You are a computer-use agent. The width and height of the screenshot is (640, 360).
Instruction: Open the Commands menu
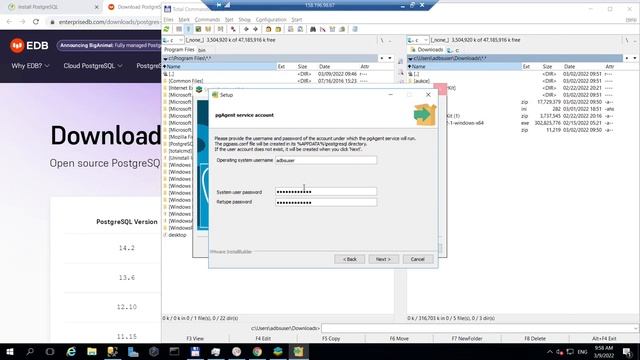click(207, 20)
